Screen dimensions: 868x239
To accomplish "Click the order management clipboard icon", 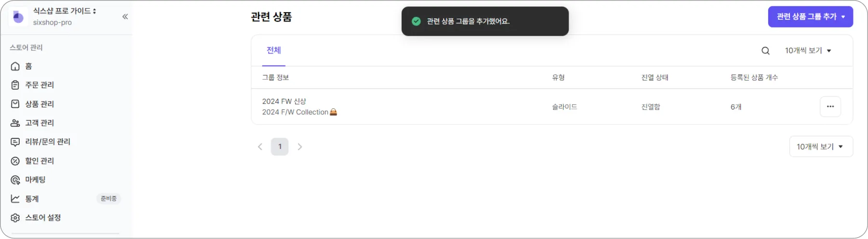I will (x=15, y=85).
